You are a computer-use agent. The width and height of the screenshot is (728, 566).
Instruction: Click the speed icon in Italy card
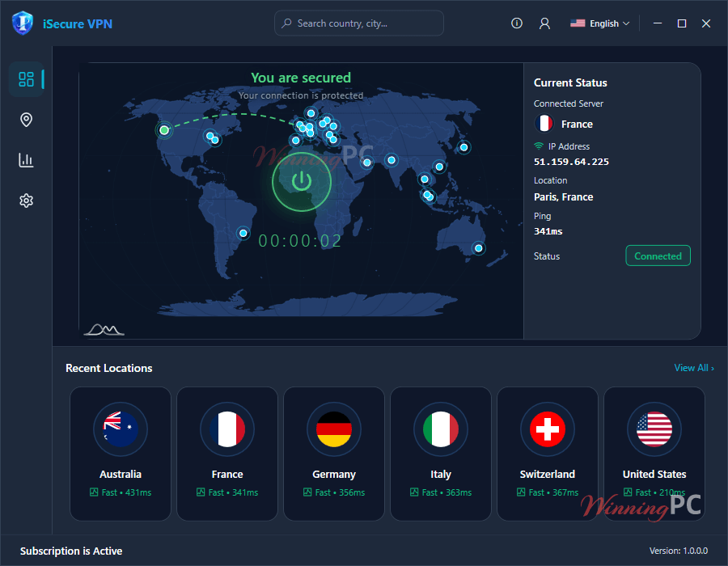(x=414, y=492)
